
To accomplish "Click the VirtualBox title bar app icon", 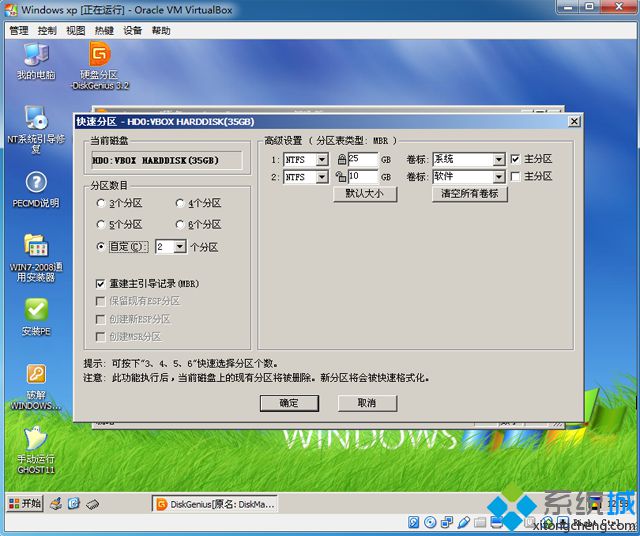I will [11, 10].
